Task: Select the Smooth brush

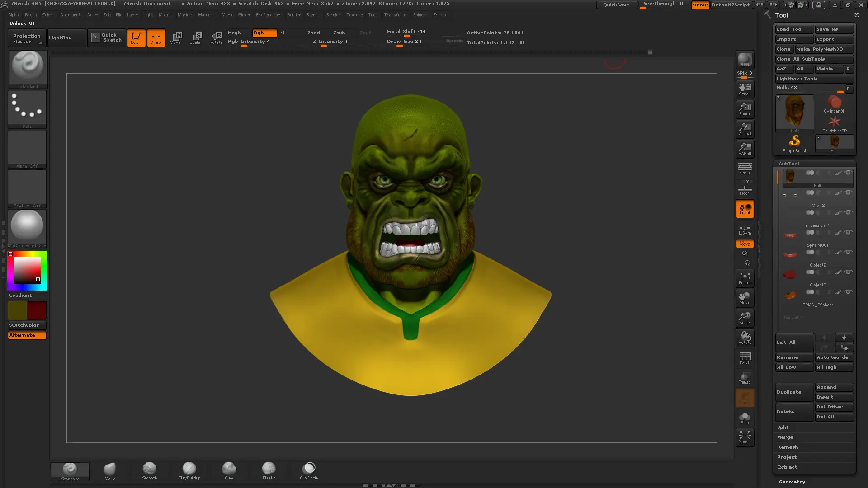Action: pyautogui.click(x=150, y=471)
